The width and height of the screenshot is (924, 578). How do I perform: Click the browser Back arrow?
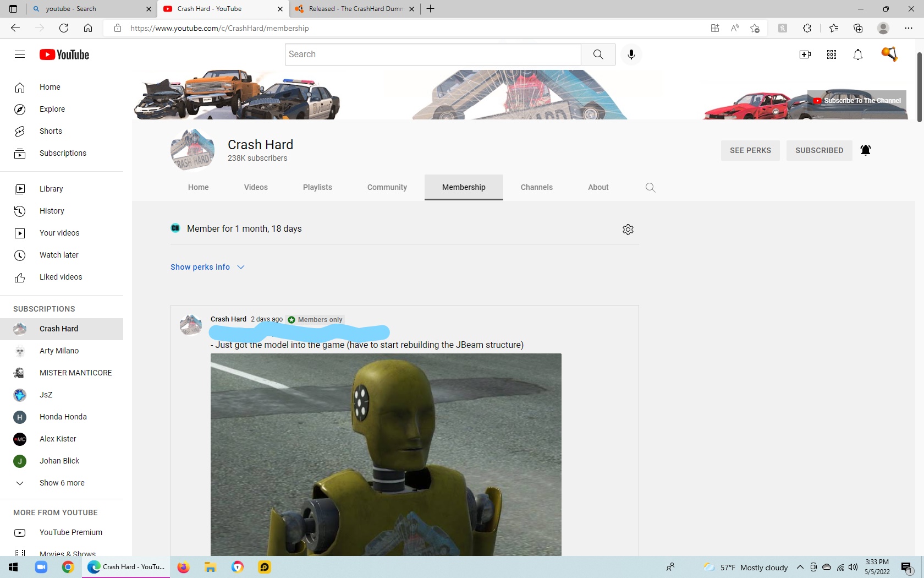[15, 28]
